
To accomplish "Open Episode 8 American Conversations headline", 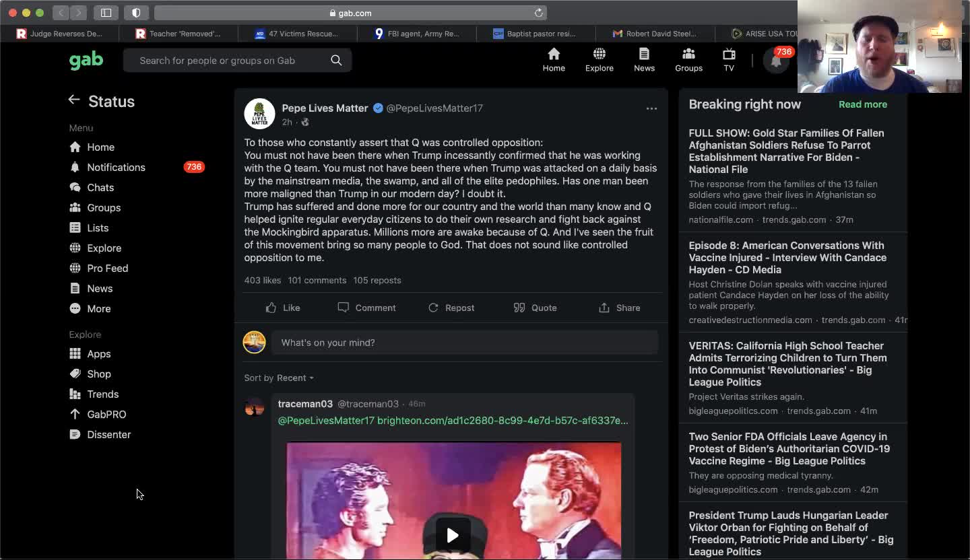I will (x=787, y=258).
